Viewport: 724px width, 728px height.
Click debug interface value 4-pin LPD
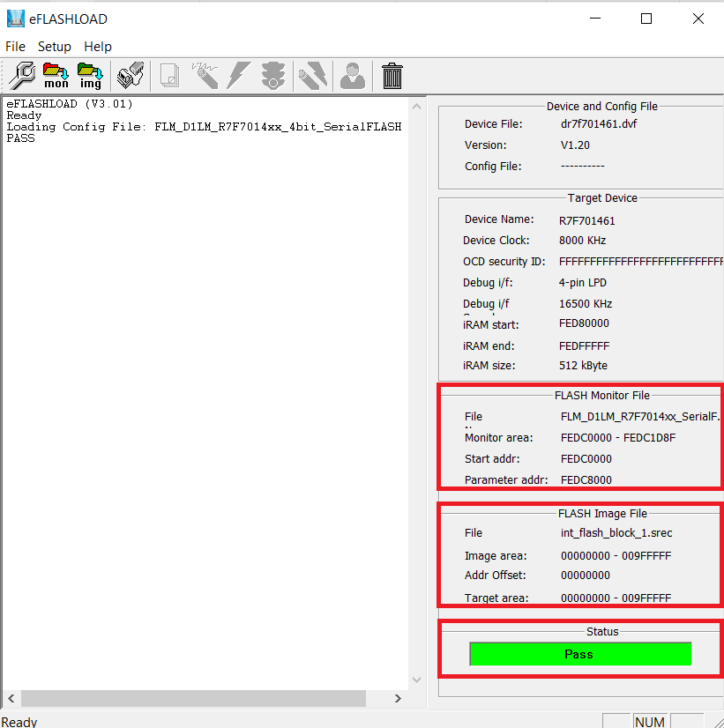(583, 283)
